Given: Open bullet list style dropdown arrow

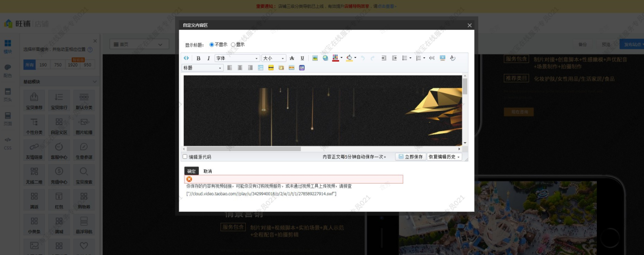Looking at the screenshot, I should click(x=410, y=58).
